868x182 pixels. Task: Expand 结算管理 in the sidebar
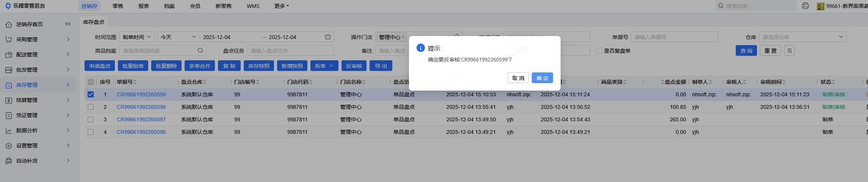[68, 100]
